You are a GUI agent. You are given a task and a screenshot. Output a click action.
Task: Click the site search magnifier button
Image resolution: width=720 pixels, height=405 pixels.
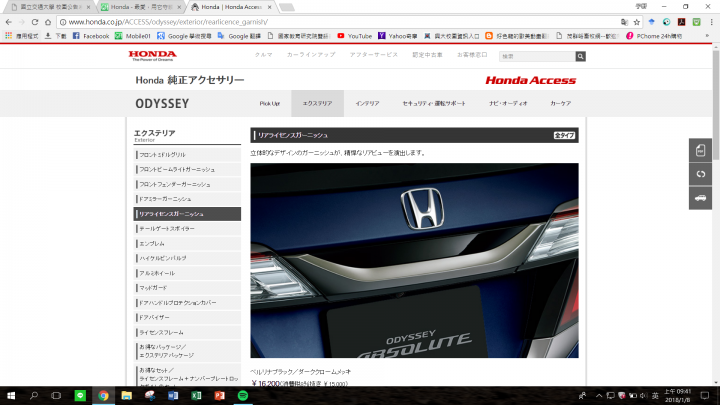pos(580,56)
